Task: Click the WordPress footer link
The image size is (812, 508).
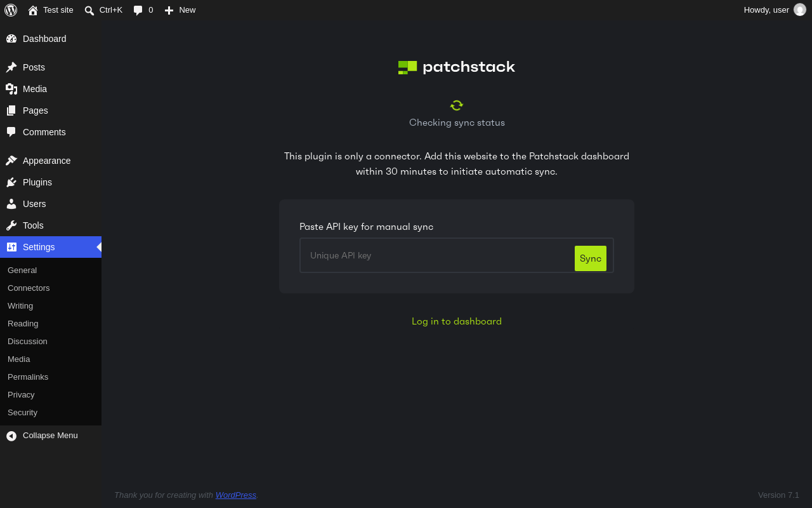Action: click(236, 495)
